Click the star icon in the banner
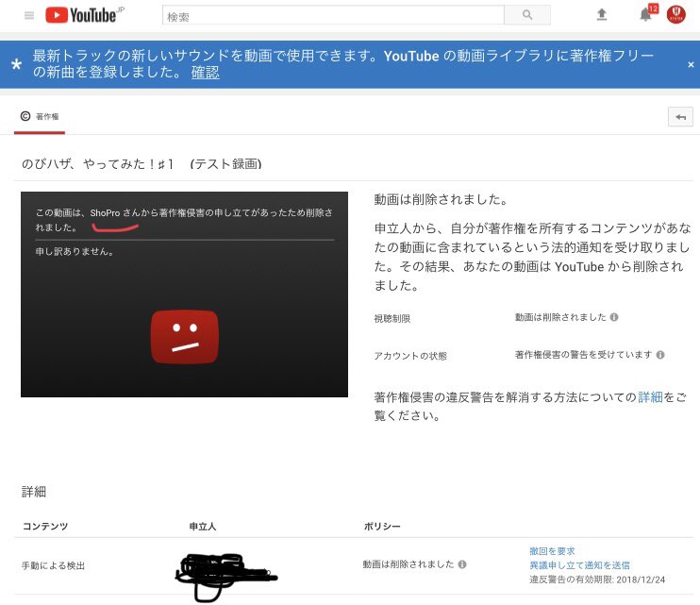This screenshot has width=700, height=605. point(17,64)
